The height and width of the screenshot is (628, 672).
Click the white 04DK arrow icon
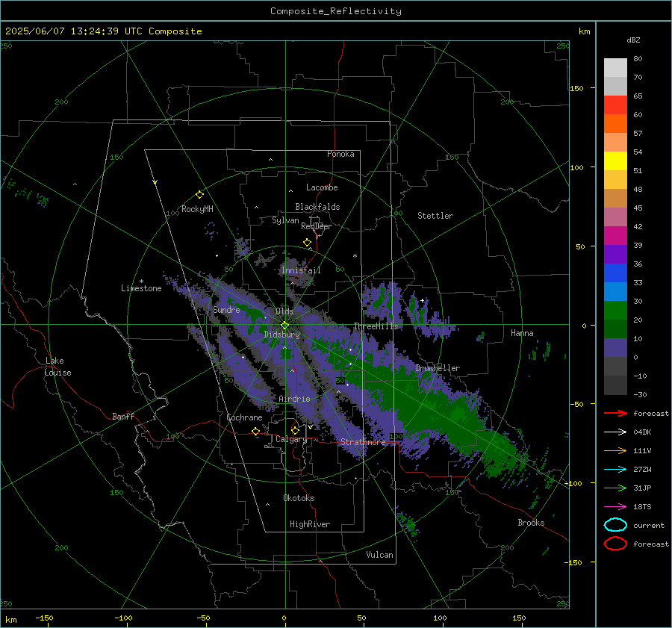(x=615, y=432)
